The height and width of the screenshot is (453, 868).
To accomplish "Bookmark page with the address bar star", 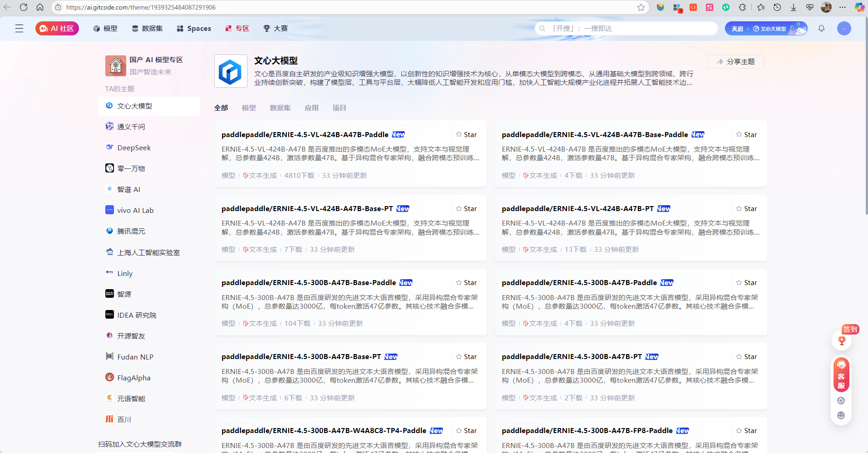I will click(x=641, y=7).
